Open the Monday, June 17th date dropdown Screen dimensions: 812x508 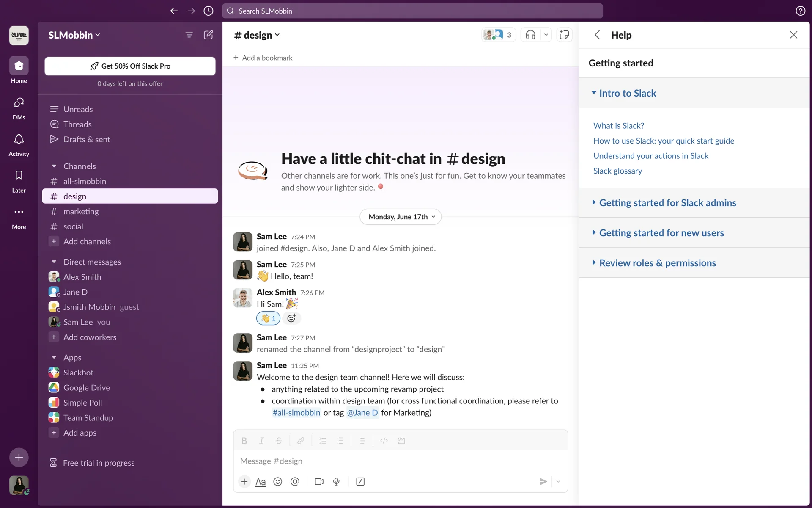click(401, 217)
